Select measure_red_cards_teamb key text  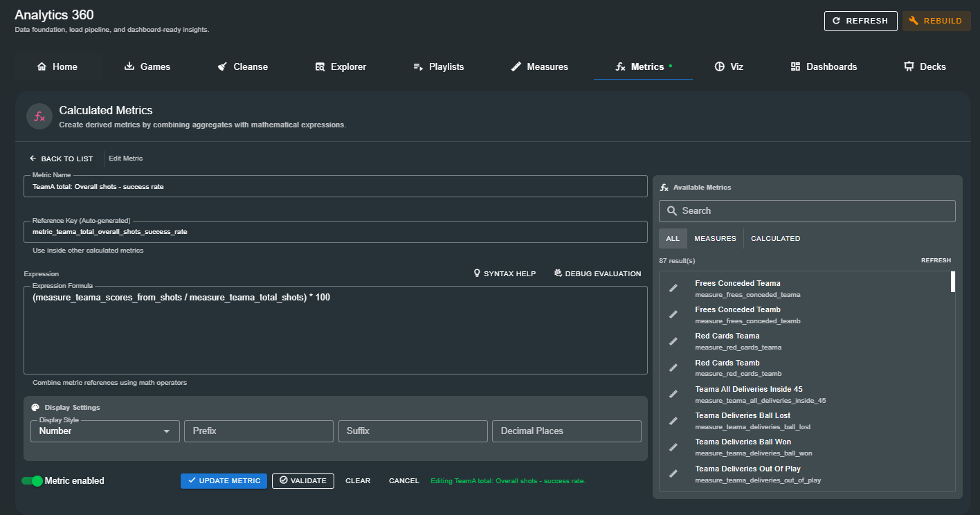[738, 374]
